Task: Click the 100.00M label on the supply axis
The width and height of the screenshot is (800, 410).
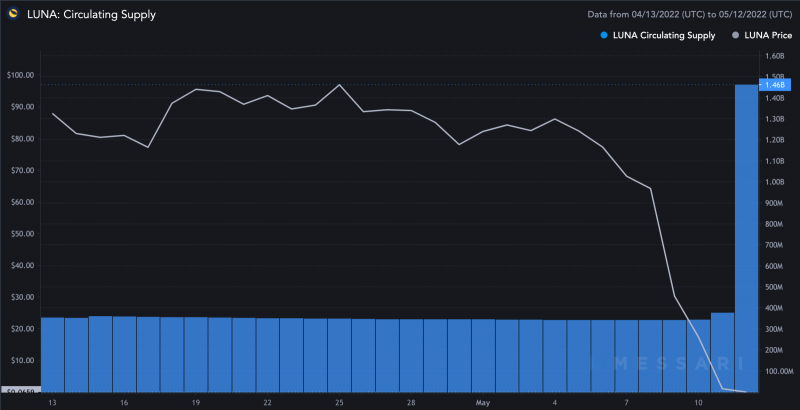Action: click(x=779, y=371)
